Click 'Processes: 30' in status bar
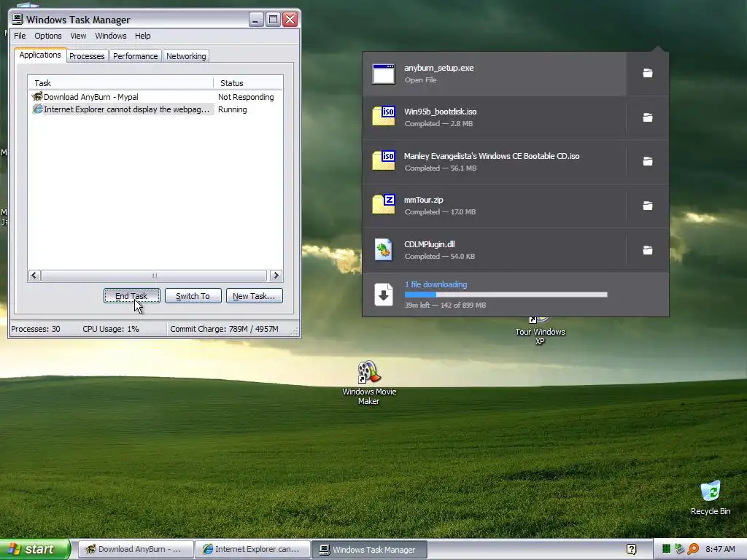Screen dimensions: 747x560 [36, 329]
